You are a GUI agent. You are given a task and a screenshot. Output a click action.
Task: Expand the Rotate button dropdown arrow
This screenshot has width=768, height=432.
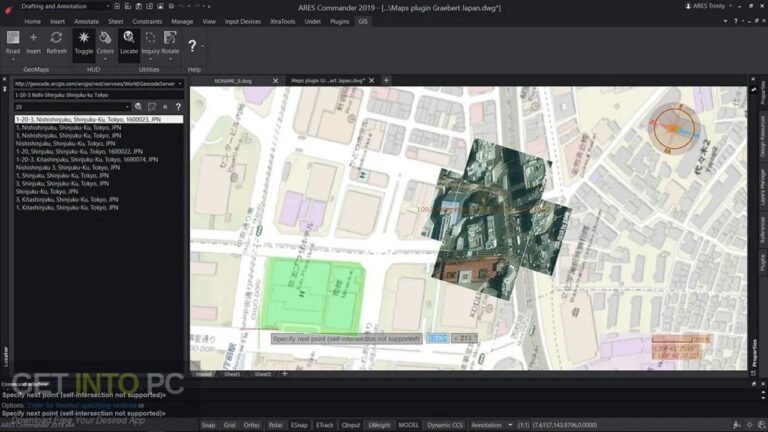[x=170, y=59]
